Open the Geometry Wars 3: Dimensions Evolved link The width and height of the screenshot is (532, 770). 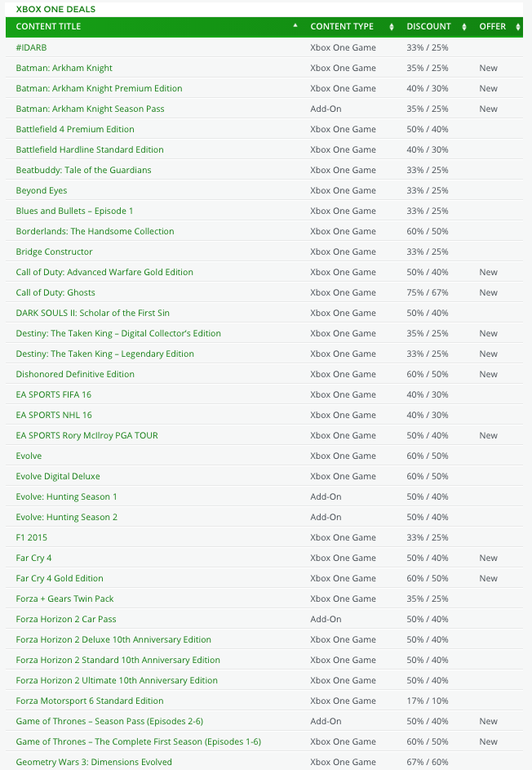(x=94, y=762)
